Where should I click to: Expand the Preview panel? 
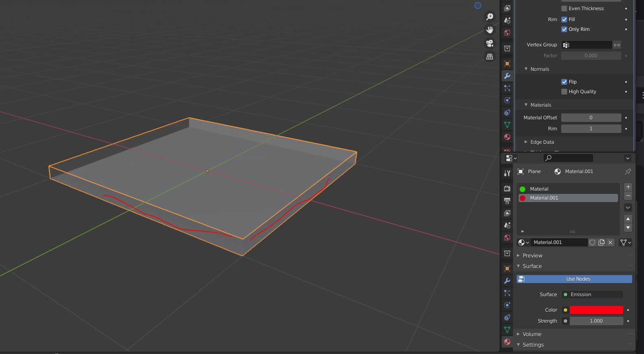pos(532,255)
